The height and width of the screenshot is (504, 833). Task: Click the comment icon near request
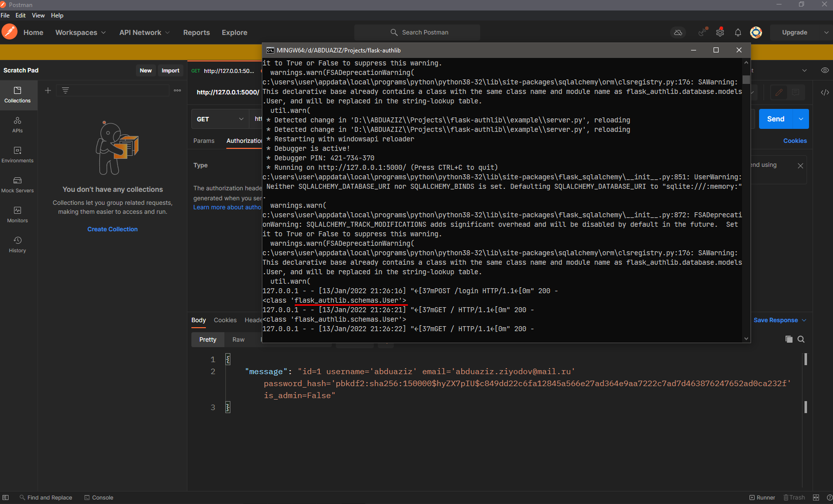coord(795,92)
